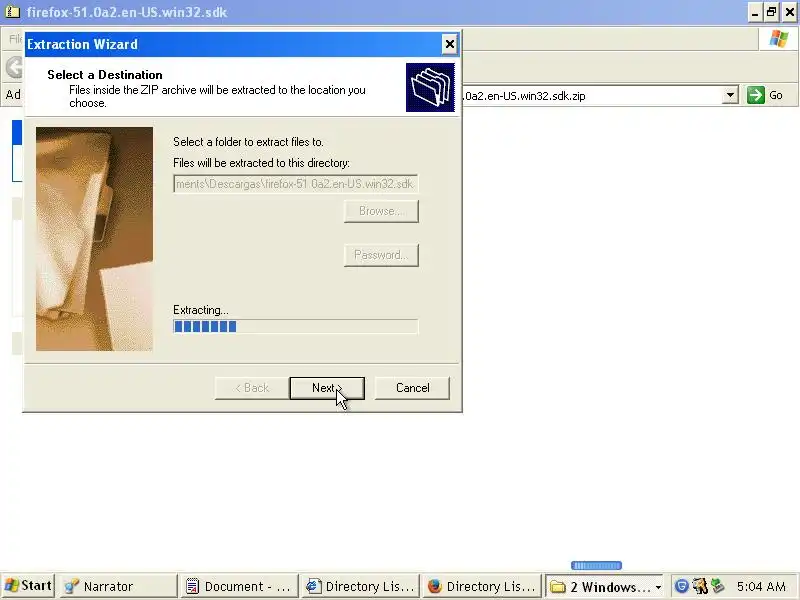This screenshot has height=600, width=800.
Task: Click the explorer window title bar folder icon
Action: point(12,12)
